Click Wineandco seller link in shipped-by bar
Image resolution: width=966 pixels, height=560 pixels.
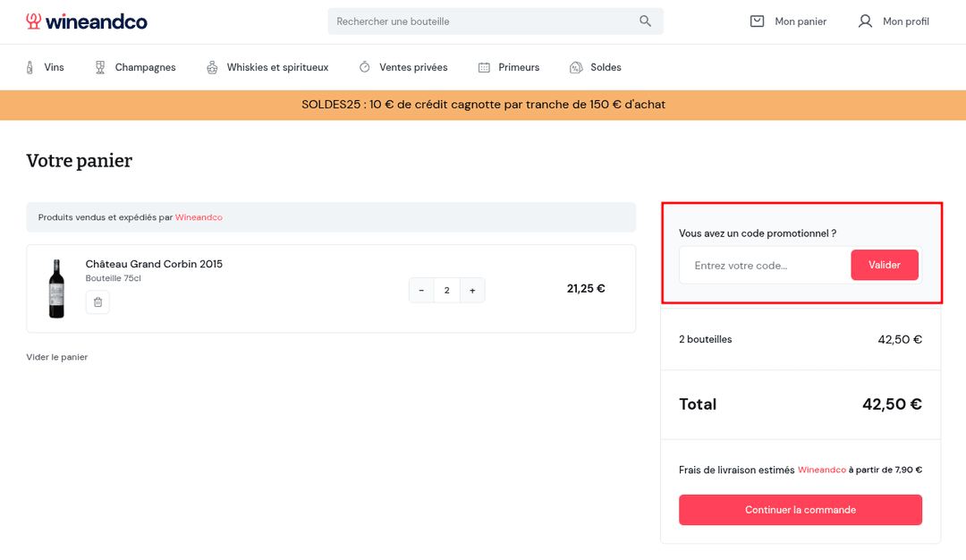[199, 217]
